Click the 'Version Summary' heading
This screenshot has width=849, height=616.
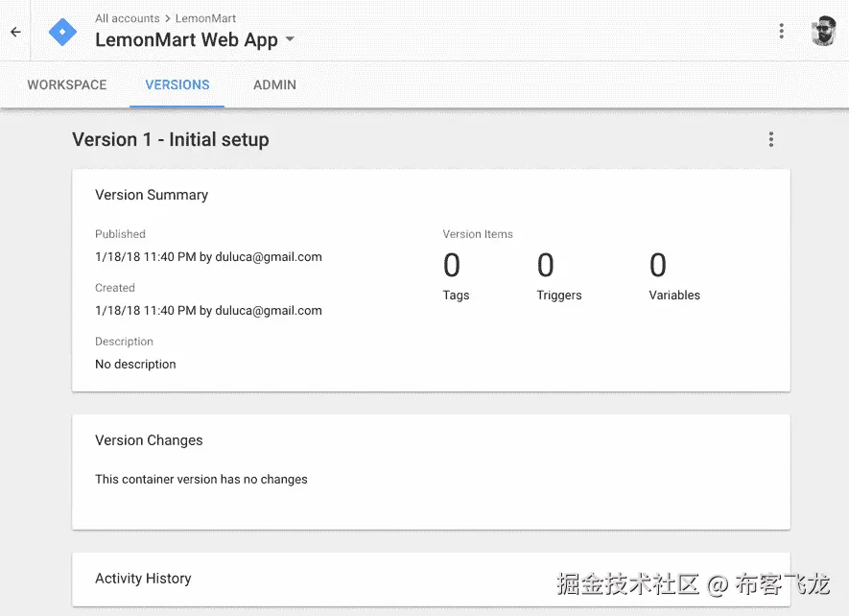[152, 195]
